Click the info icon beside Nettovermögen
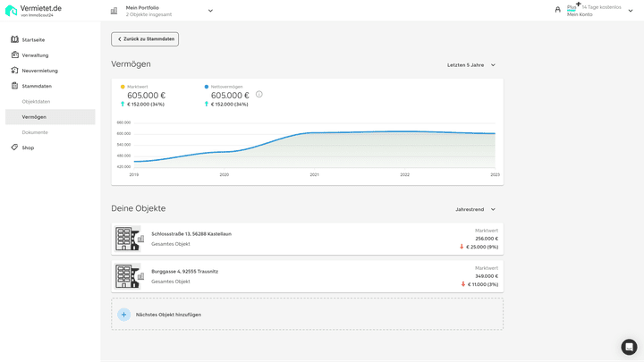 (x=259, y=94)
